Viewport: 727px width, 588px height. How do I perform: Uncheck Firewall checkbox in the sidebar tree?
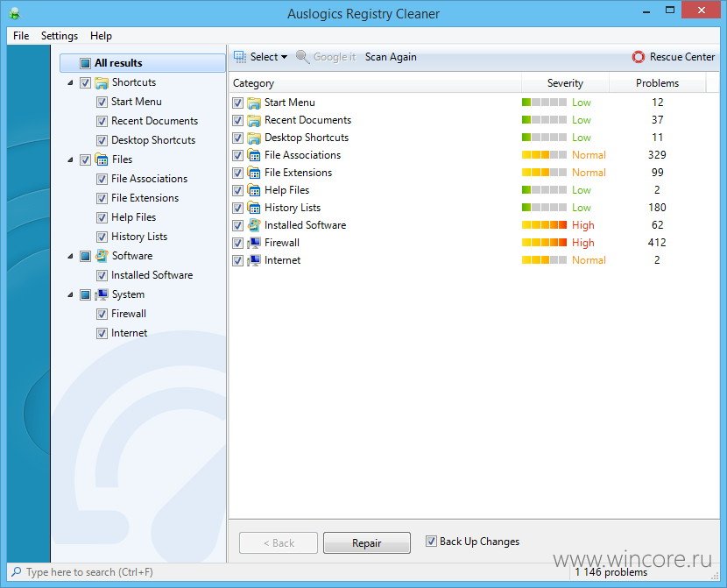tap(102, 314)
